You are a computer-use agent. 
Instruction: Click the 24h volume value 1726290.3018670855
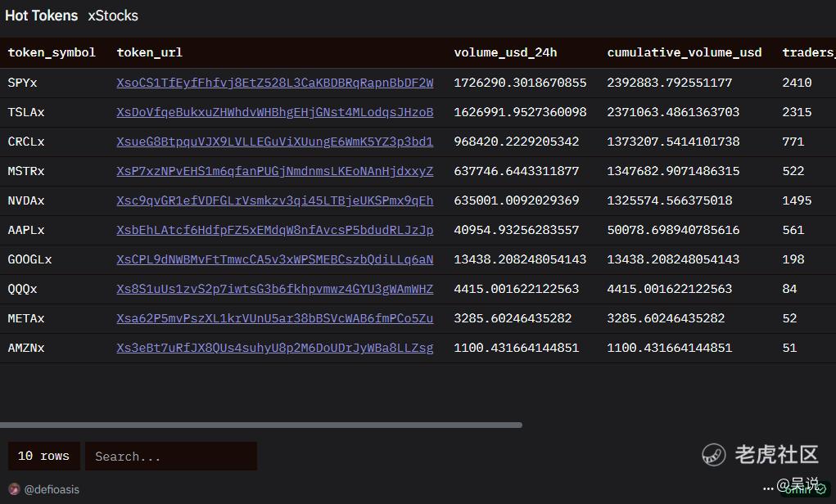pos(520,83)
